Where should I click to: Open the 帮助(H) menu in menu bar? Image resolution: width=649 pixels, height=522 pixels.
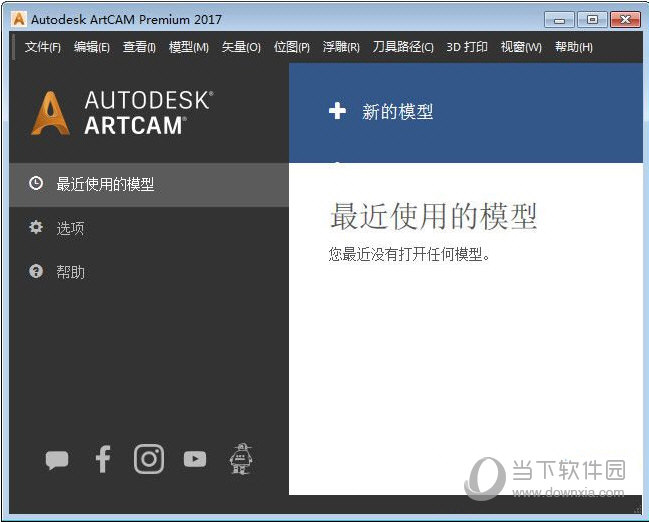click(x=573, y=47)
